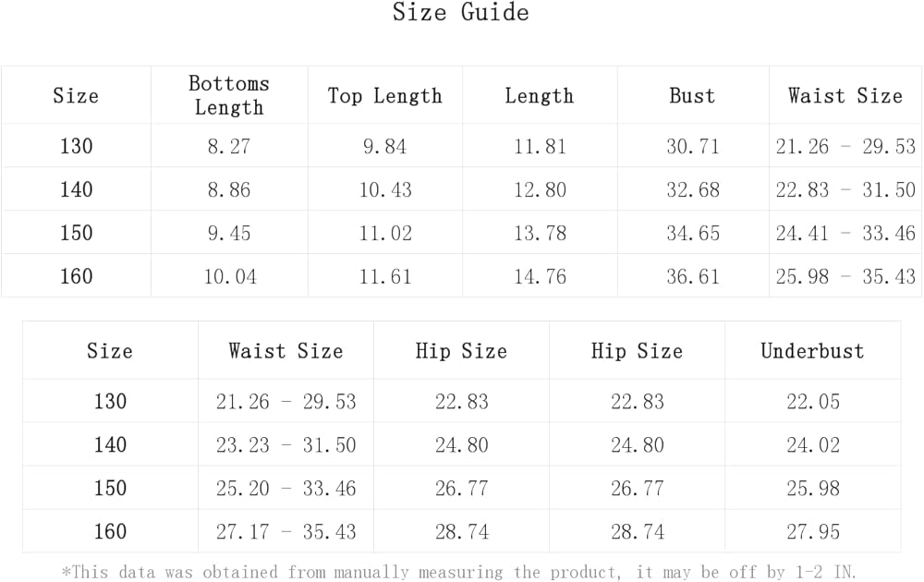Select the 27.95 underbust cell
924x582 pixels.
[812, 532]
